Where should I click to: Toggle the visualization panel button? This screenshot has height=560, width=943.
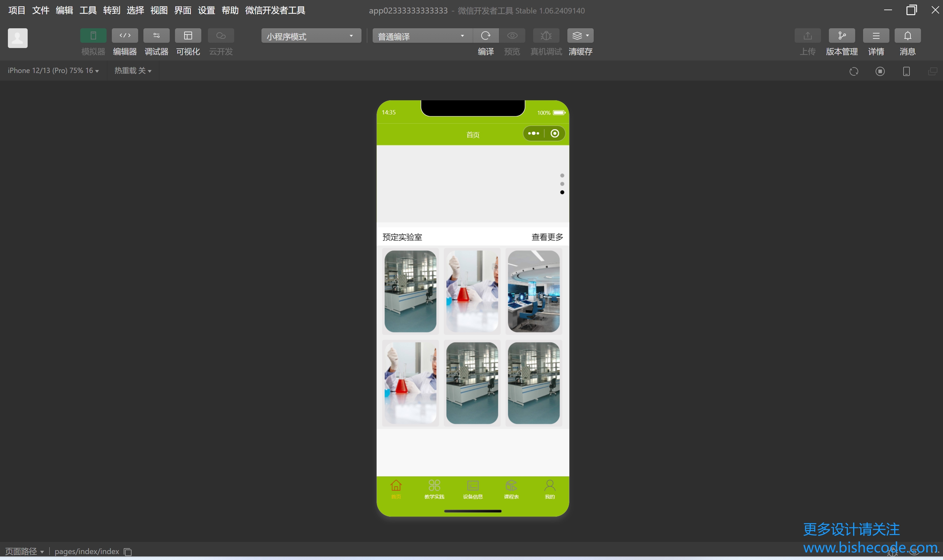click(188, 36)
